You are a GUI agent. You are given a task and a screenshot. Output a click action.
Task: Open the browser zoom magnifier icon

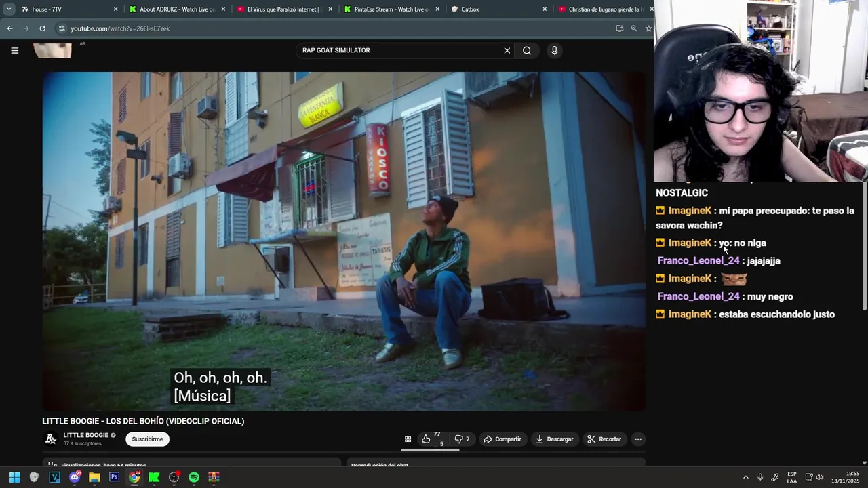pos(634,28)
